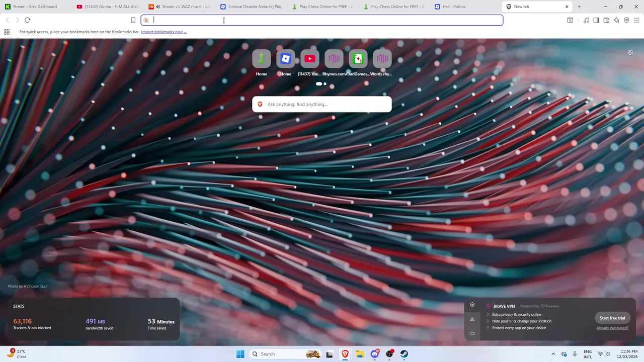Open the YouTube shortcut tile

tap(310, 59)
